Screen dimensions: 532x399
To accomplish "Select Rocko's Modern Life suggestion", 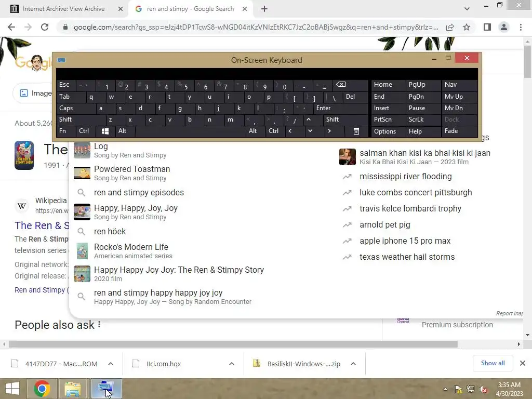I will point(200,251).
